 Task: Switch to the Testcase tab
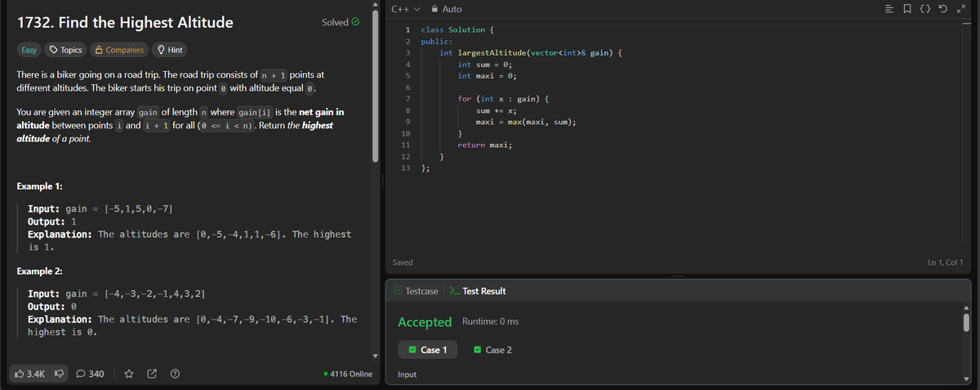point(416,291)
